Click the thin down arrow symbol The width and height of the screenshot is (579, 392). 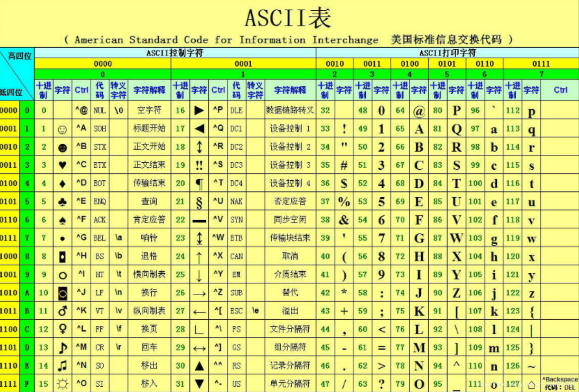[199, 275]
